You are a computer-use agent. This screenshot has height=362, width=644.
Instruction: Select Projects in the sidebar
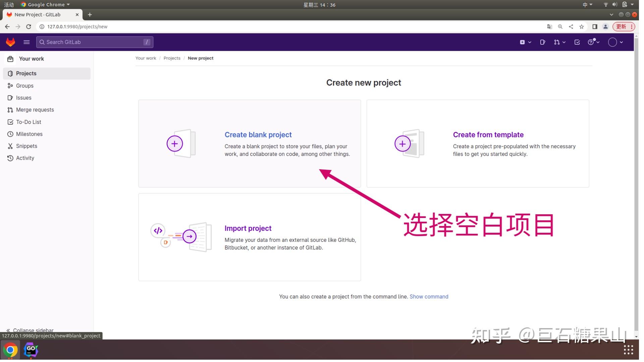(26, 73)
